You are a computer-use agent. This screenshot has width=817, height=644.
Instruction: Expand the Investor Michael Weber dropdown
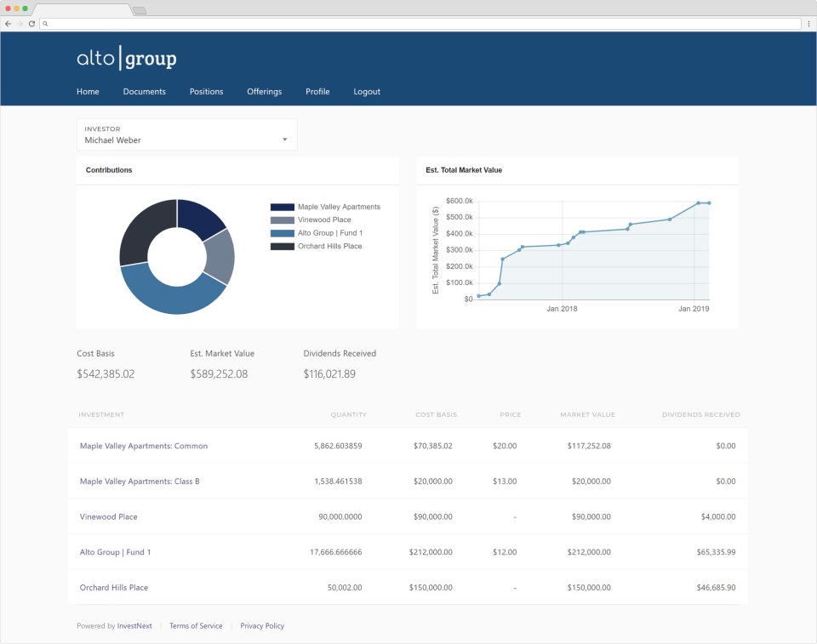[186, 134]
